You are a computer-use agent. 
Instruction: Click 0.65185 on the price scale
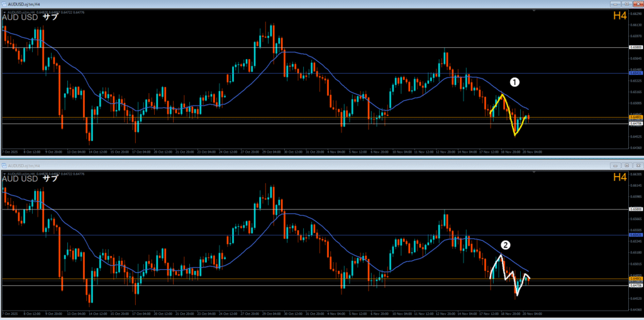click(635, 253)
